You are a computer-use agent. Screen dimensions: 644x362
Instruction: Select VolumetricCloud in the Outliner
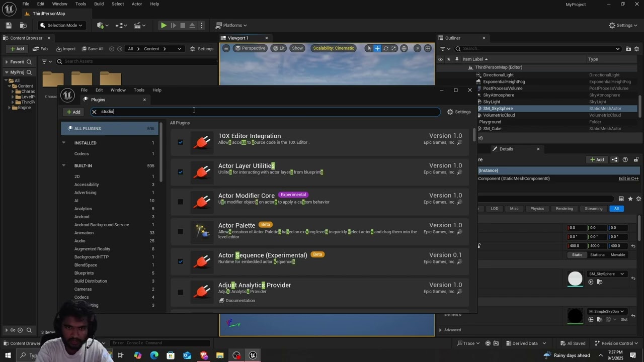point(499,115)
